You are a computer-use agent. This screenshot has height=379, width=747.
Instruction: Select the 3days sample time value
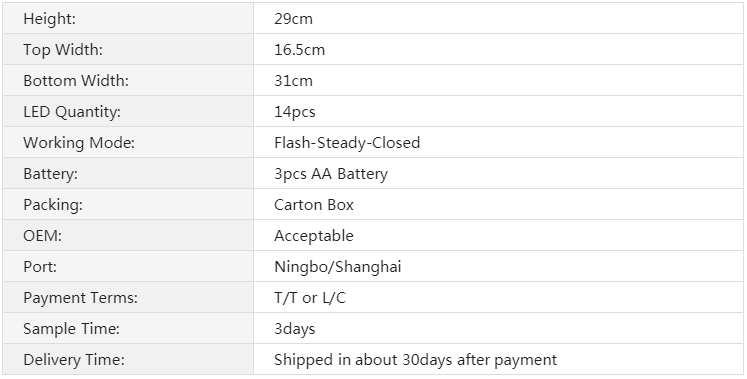(295, 329)
